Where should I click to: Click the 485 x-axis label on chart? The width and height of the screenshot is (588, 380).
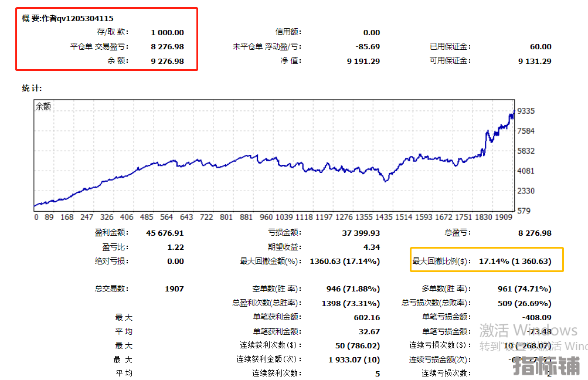tap(146, 217)
